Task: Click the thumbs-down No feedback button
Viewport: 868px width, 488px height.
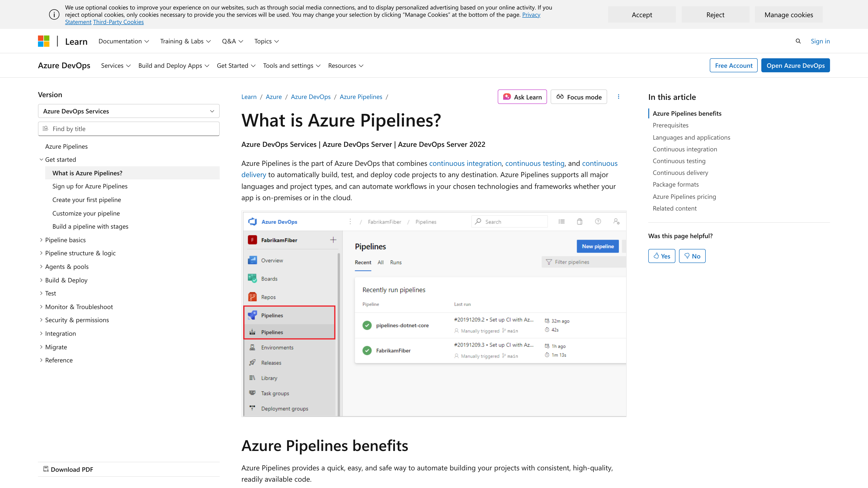Action: point(692,256)
